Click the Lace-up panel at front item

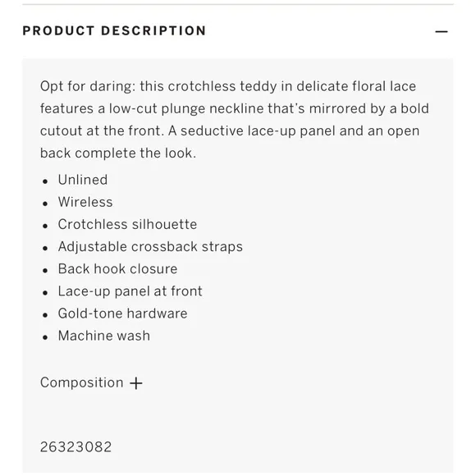130,291
